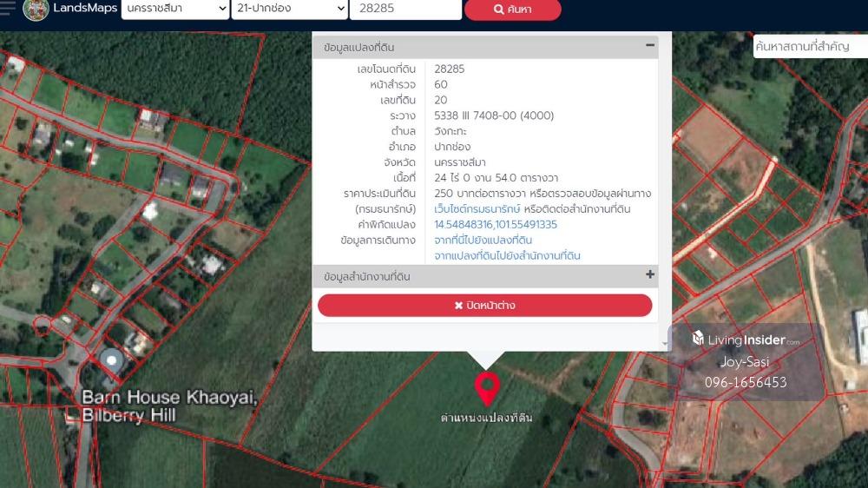Screen dimensions: 868x488
Task: Open directions from your location to parcel
Action: pyautogui.click(x=483, y=241)
